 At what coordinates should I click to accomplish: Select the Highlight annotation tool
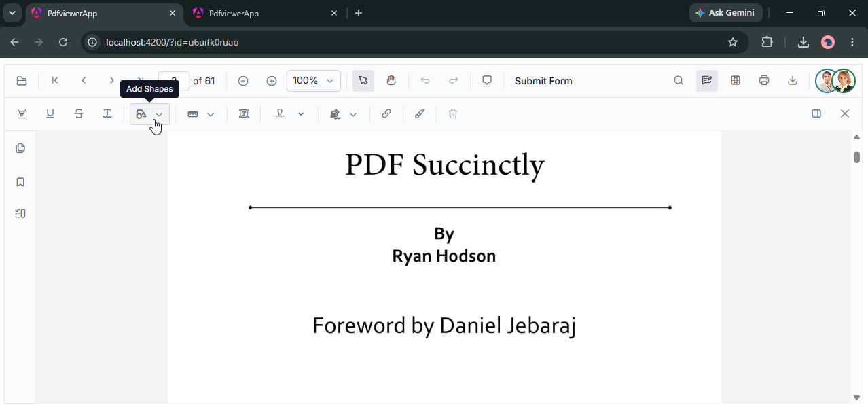22,113
